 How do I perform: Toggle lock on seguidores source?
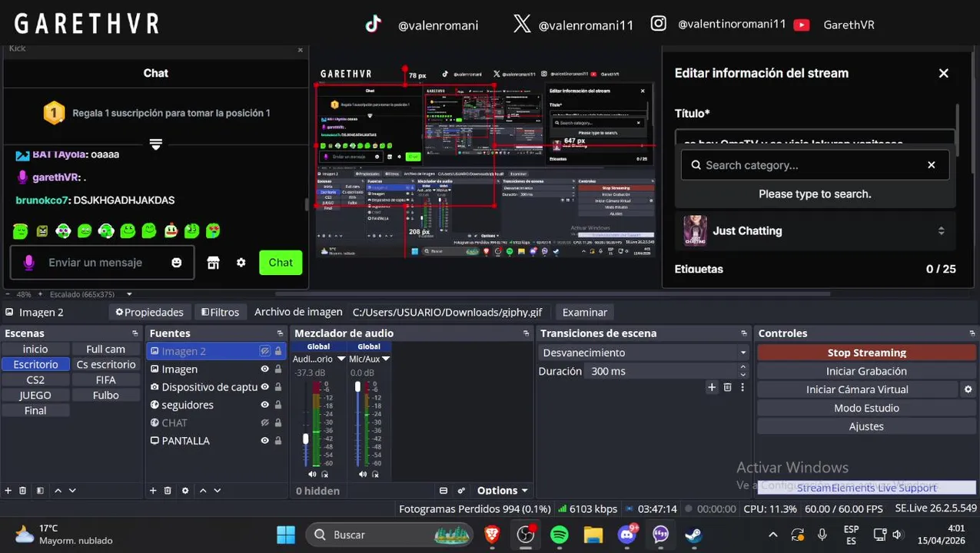[x=278, y=405]
